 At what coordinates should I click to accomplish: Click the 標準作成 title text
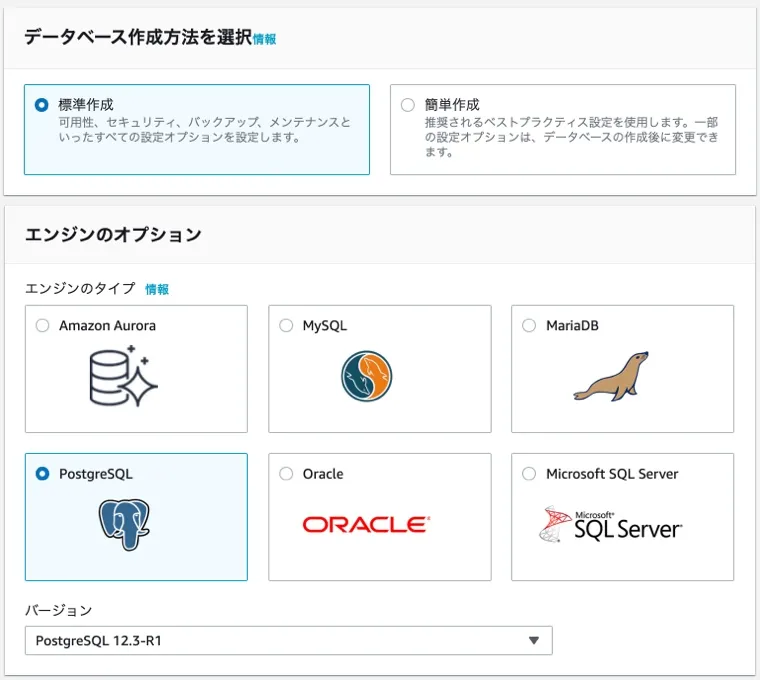pos(86,105)
